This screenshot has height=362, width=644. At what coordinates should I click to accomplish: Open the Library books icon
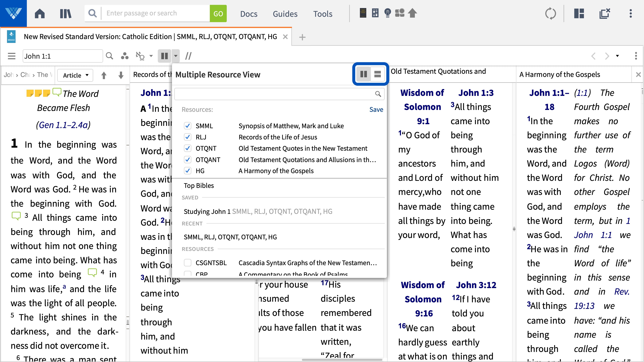(66, 13)
